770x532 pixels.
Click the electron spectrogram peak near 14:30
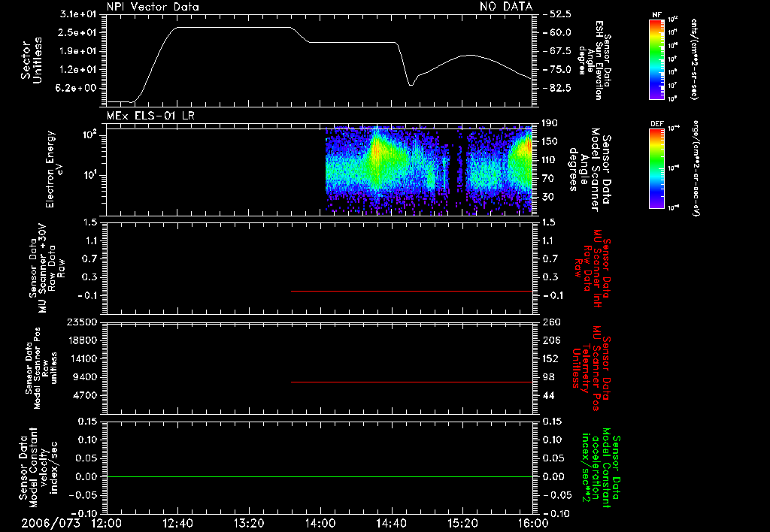pyautogui.click(x=376, y=150)
